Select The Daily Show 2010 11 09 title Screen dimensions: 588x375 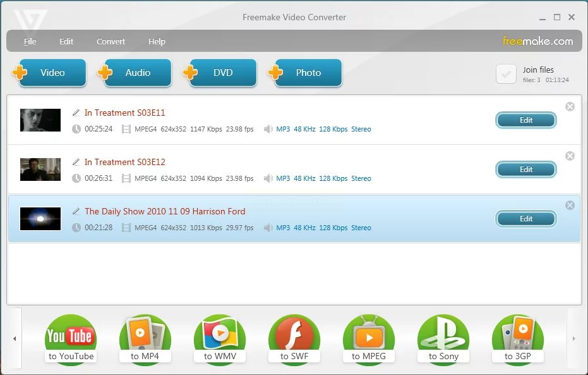(x=165, y=211)
